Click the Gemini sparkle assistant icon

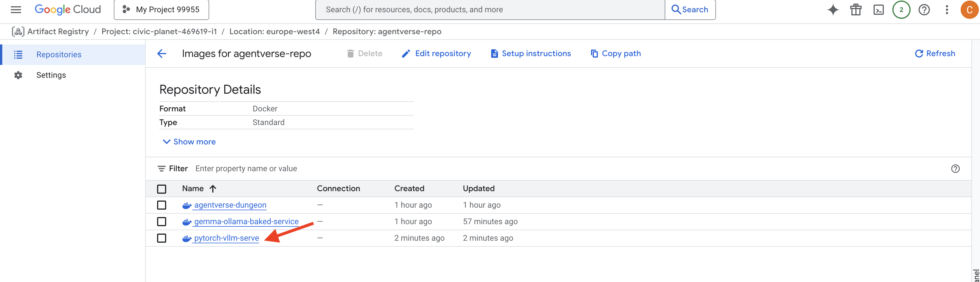click(833, 9)
